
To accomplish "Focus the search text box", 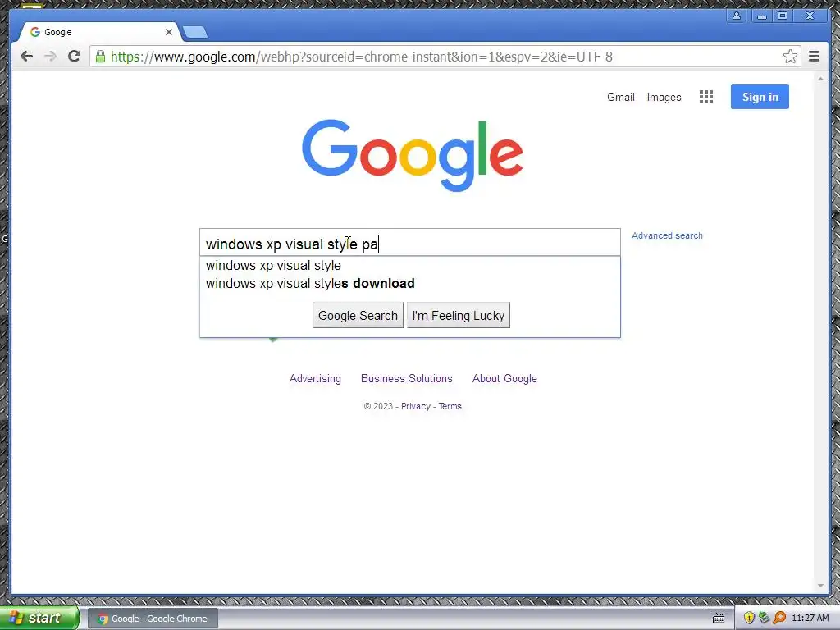I will coord(410,243).
